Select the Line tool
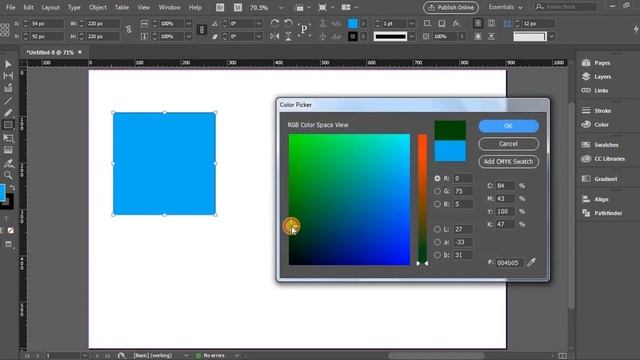Screen dimensions: 640x360 [x=8, y=101]
